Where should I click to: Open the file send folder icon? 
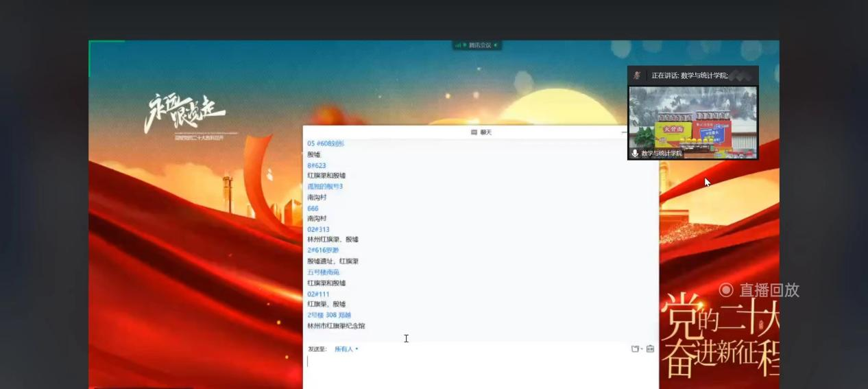click(x=635, y=349)
